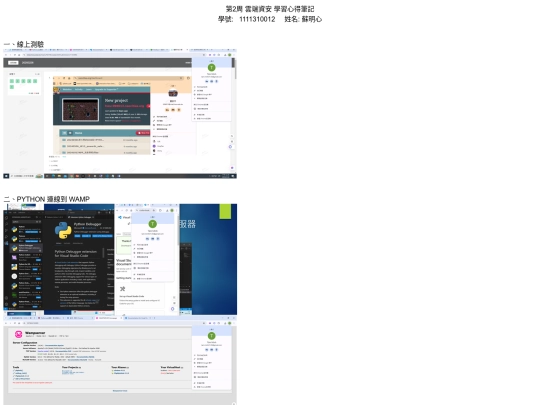Click the Server Configuration heading

tap(25, 343)
